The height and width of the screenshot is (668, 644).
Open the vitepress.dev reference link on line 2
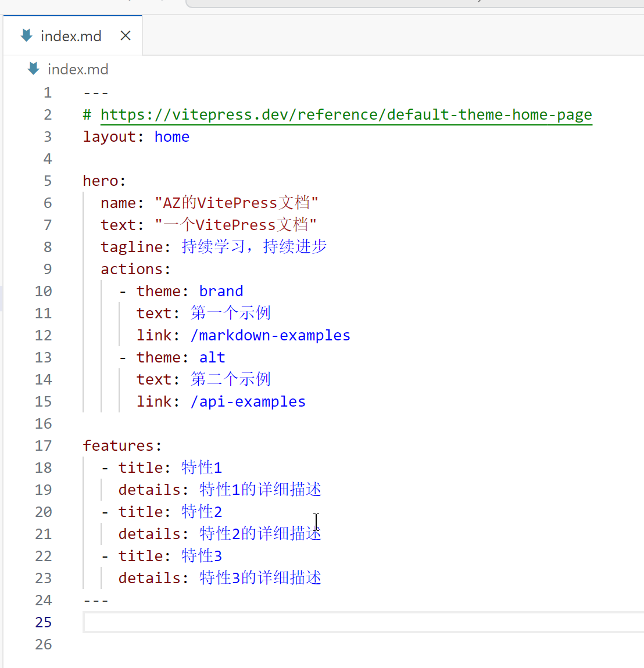pyautogui.click(x=346, y=115)
